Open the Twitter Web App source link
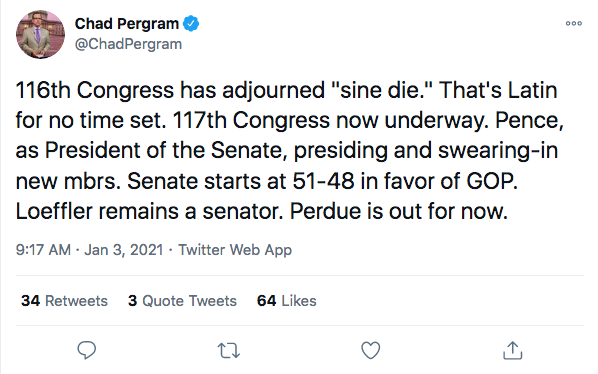598x374 pixels. click(235, 250)
